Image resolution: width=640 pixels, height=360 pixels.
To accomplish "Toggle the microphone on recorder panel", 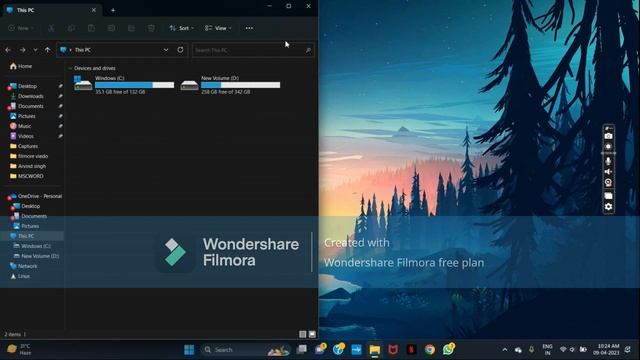I will point(608,161).
